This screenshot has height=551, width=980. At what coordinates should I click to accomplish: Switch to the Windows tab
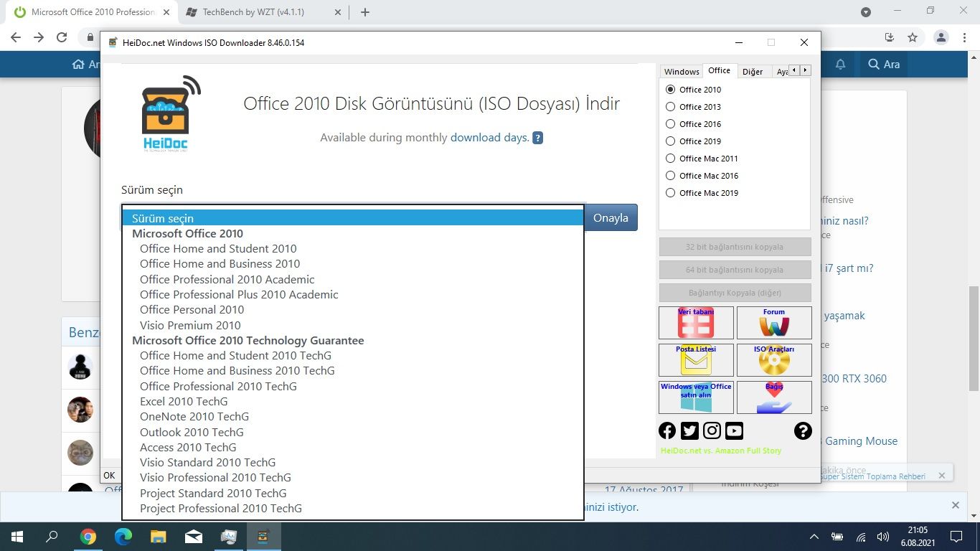pyautogui.click(x=681, y=72)
